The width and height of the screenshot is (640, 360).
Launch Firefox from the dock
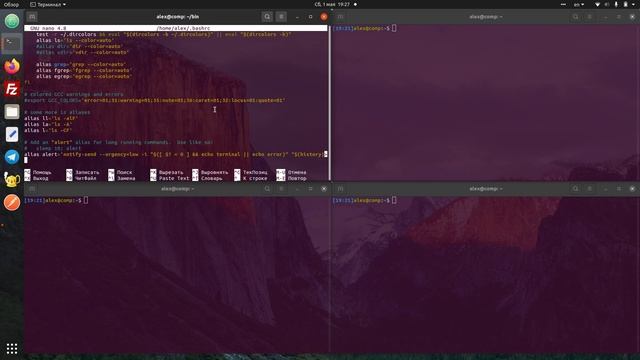tap(12, 66)
